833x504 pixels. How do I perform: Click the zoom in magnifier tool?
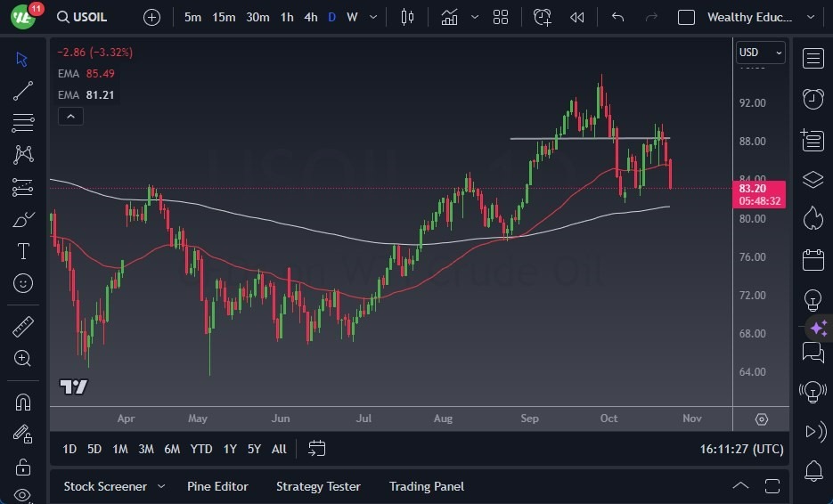point(23,358)
